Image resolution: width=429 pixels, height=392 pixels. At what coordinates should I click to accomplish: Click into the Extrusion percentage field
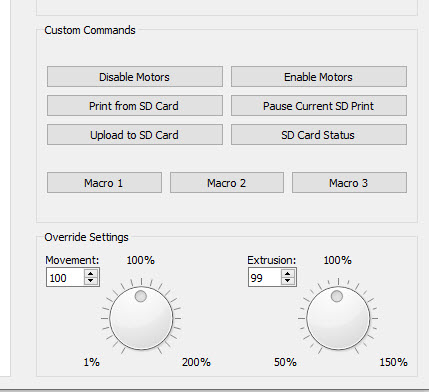pyautogui.click(x=265, y=277)
